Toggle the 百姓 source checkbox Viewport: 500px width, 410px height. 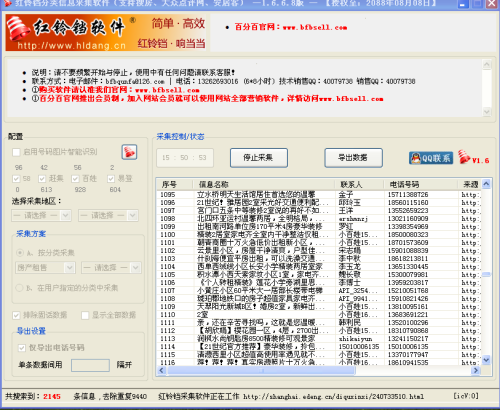click(x=75, y=179)
